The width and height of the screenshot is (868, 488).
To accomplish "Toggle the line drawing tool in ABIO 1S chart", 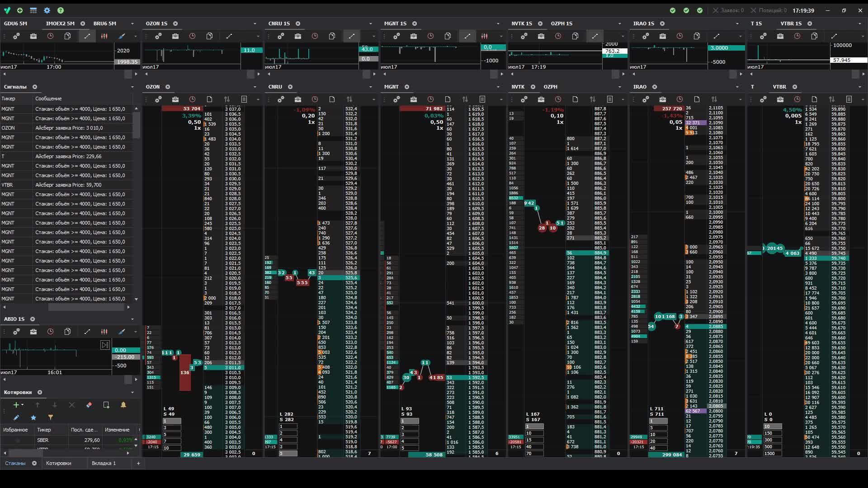I will pyautogui.click(x=87, y=332).
